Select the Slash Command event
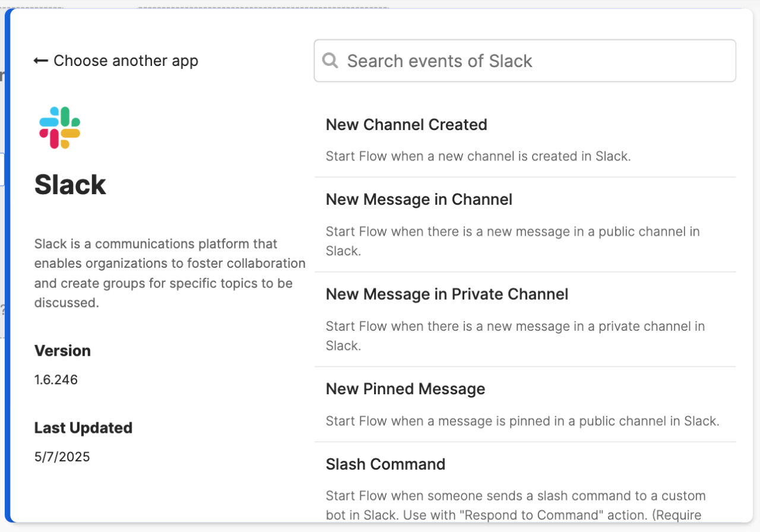The width and height of the screenshot is (760, 532). pyautogui.click(x=385, y=464)
